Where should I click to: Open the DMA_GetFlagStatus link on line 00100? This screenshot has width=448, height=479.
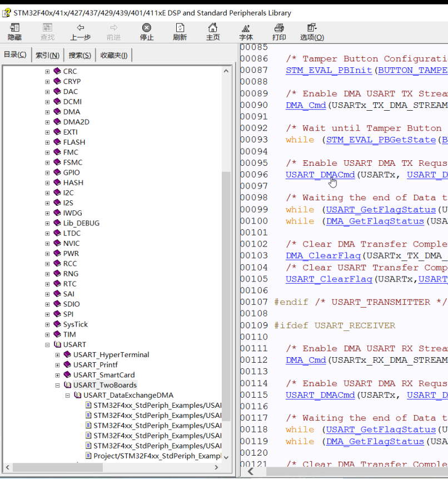pos(375,221)
